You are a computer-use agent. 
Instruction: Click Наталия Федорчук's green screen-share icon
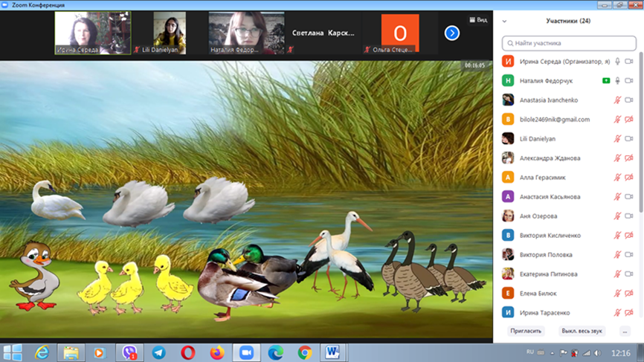click(x=607, y=81)
